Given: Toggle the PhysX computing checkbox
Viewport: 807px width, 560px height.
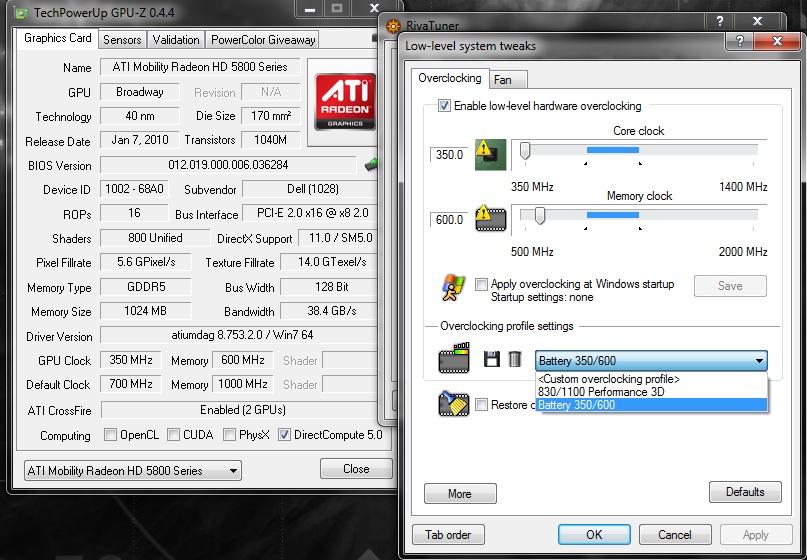Looking at the screenshot, I should point(230,435).
